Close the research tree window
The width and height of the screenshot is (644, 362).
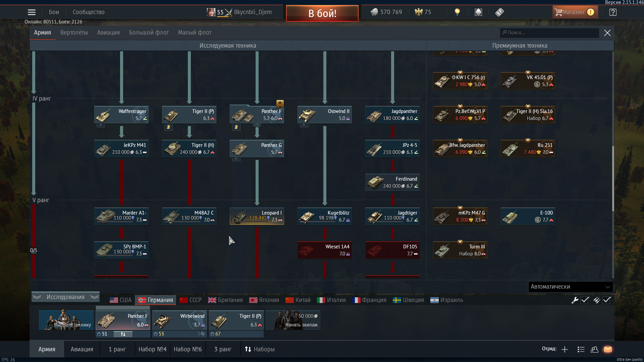tap(607, 33)
